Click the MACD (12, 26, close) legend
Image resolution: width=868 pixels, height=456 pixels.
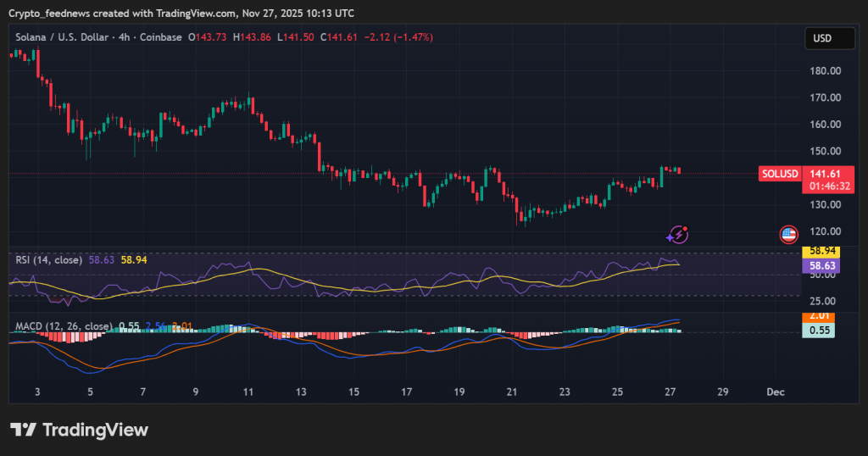[x=64, y=326]
